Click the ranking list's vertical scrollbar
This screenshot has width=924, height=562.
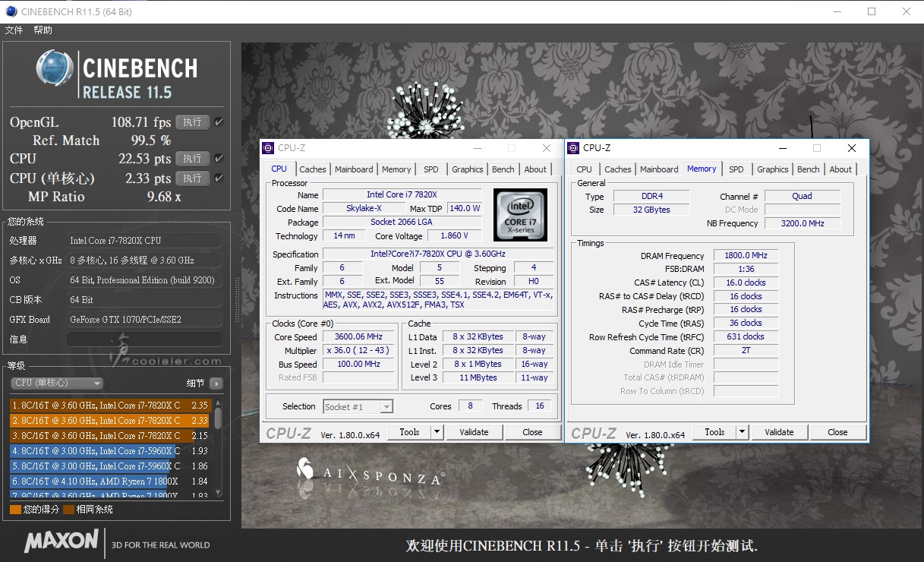(218, 448)
